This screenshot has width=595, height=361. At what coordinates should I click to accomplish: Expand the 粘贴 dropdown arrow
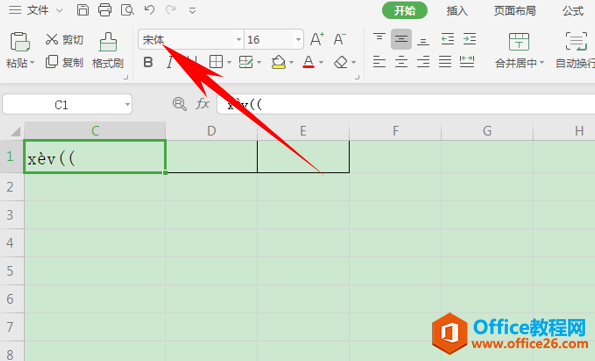pyautogui.click(x=32, y=63)
